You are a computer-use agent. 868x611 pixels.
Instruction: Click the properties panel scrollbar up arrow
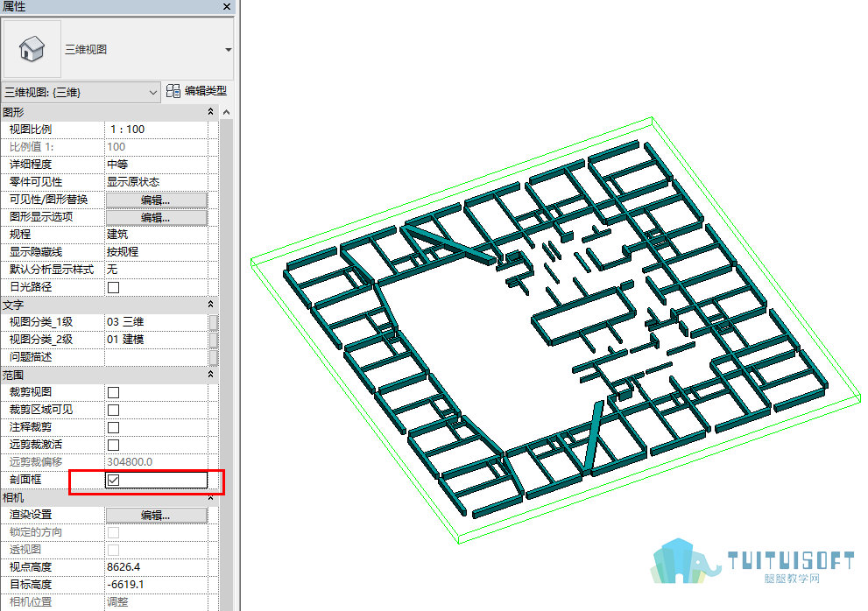[x=226, y=112]
